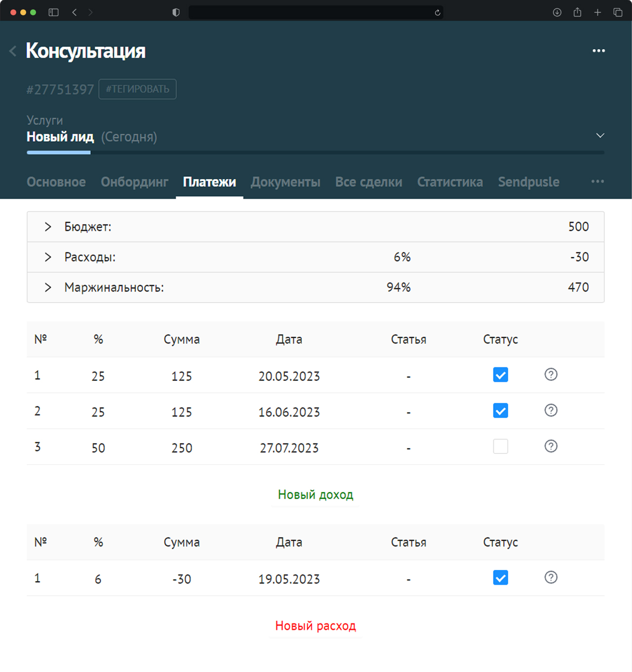Open the Статистика tab
The width and height of the screenshot is (632, 672).
[x=450, y=182]
